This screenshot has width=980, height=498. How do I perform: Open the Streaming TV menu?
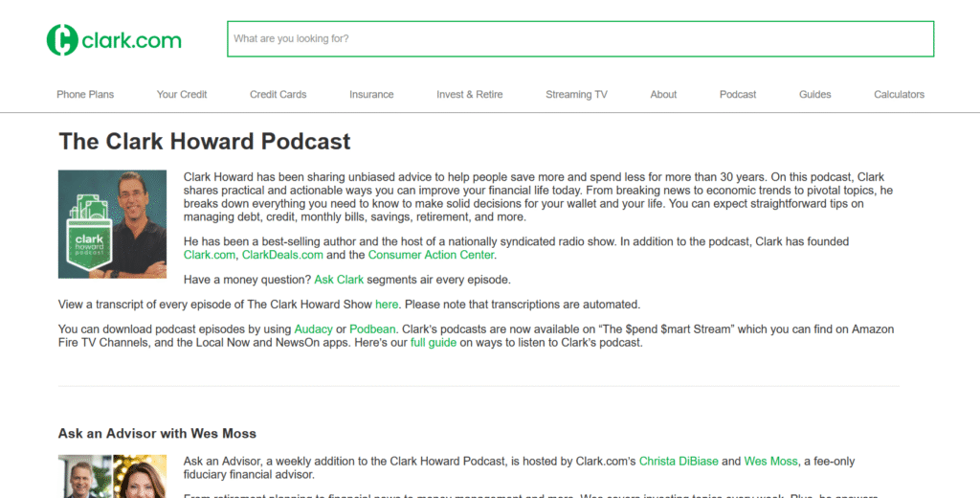(576, 95)
